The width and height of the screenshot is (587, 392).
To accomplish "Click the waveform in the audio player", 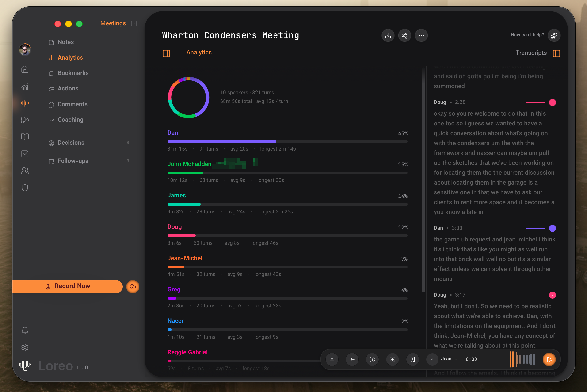I will tap(522, 359).
